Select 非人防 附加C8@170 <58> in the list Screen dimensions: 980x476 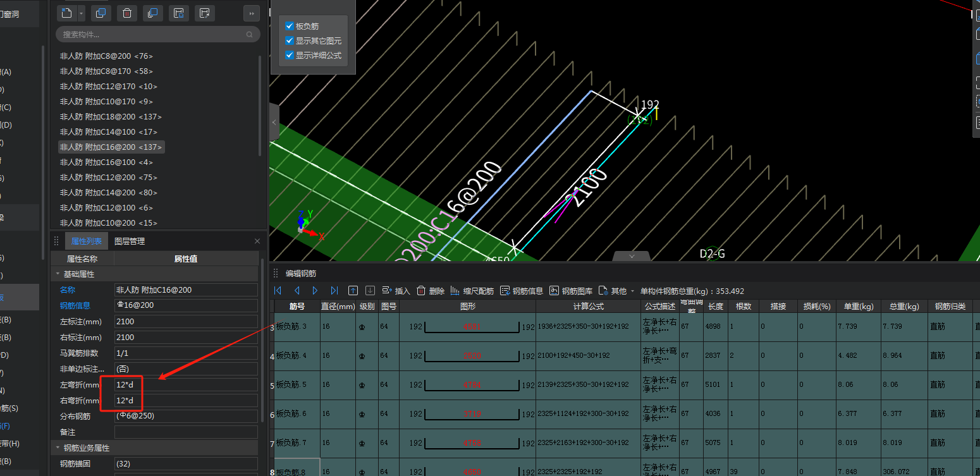(x=106, y=71)
